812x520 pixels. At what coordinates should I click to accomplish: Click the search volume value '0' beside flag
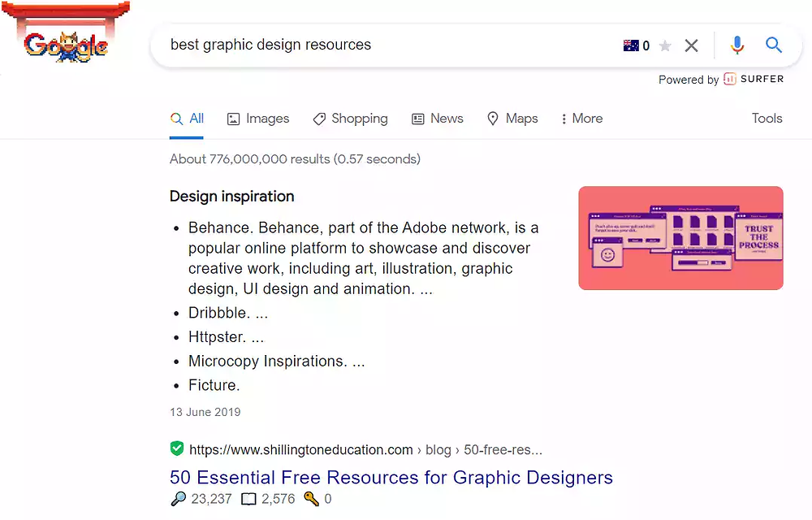[x=646, y=46]
